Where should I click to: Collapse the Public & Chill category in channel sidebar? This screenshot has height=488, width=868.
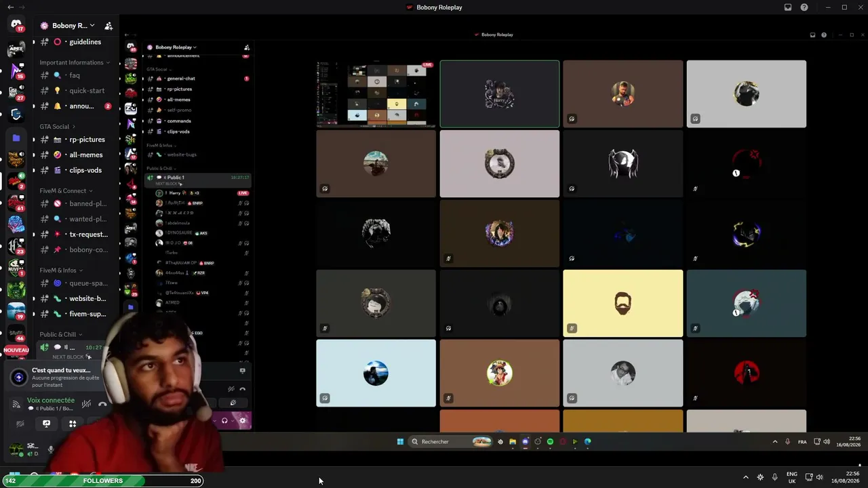(x=60, y=335)
